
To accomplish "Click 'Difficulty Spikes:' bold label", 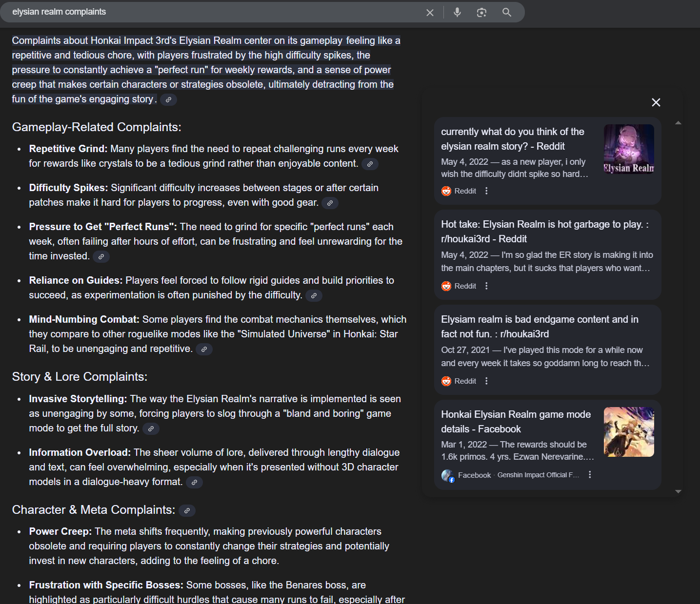I will 68,188.
